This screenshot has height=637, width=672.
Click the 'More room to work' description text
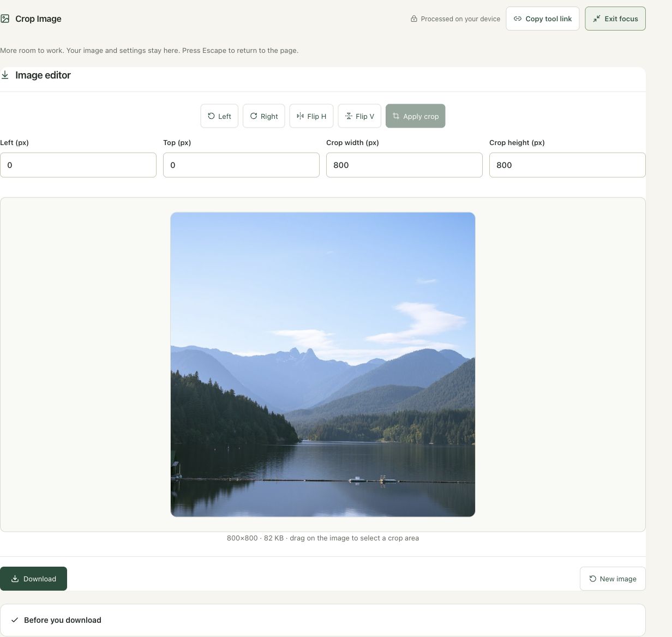pos(149,50)
